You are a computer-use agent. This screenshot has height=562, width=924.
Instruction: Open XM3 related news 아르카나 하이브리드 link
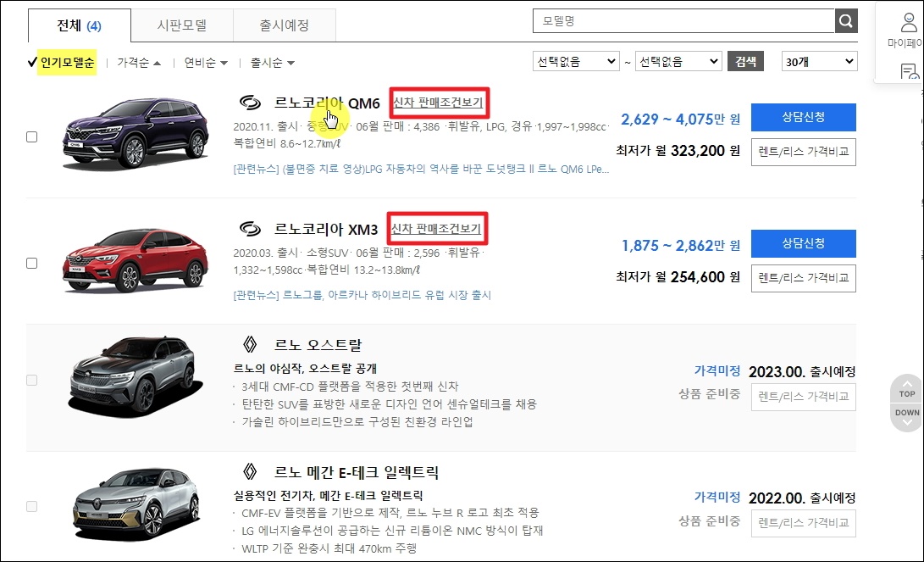click(x=362, y=295)
